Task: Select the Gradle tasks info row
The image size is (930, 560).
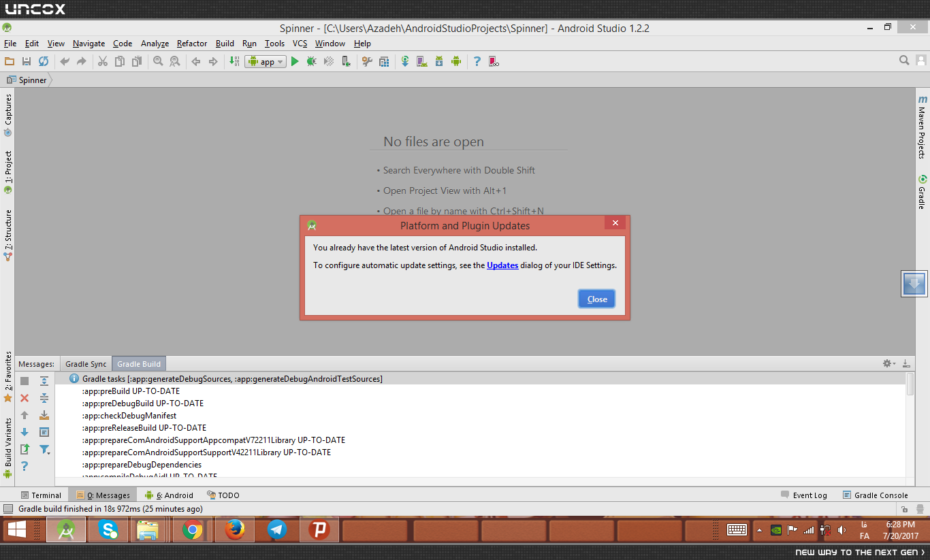Action: pyautogui.click(x=480, y=379)
